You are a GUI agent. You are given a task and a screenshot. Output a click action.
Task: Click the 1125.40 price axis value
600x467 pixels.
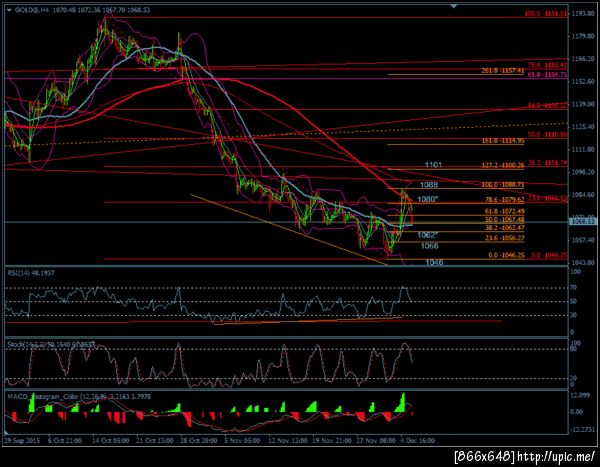pos(583,127)
